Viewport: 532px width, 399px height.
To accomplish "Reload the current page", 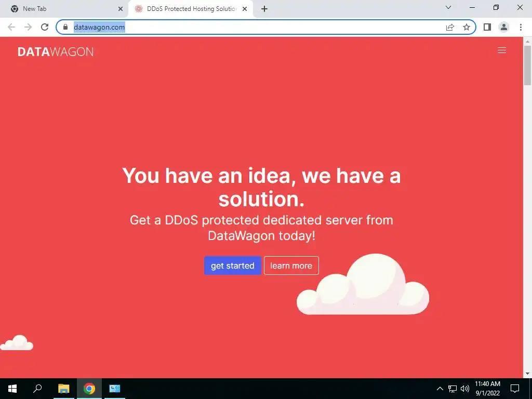I will (x=45, y=27).
